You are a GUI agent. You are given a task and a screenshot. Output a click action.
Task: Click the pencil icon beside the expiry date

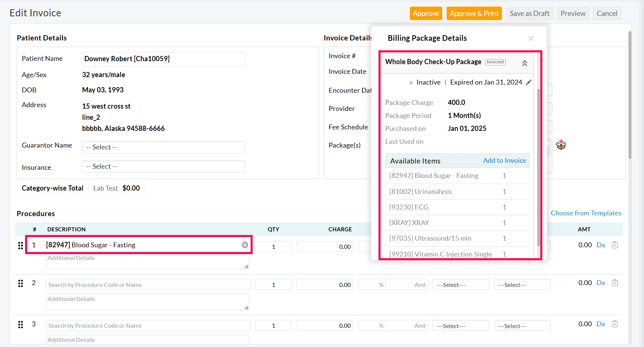pos(529,82)
